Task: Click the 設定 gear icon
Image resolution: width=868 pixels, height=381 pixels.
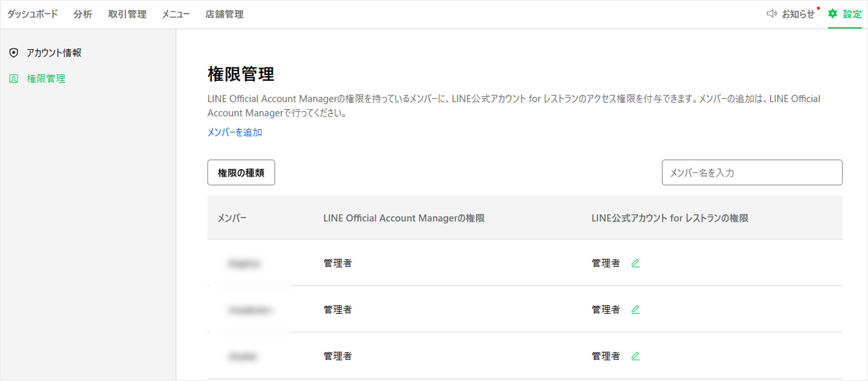Action: click(x=833, y=13)
